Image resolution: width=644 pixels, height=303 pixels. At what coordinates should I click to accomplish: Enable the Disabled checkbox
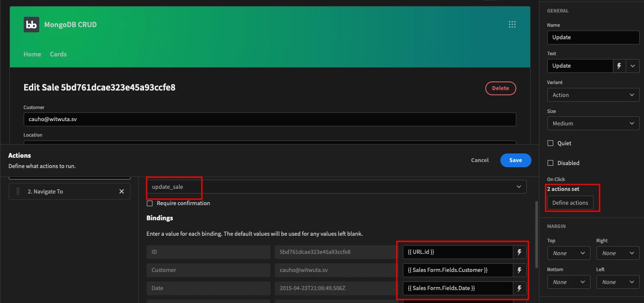tap(550, 163)
